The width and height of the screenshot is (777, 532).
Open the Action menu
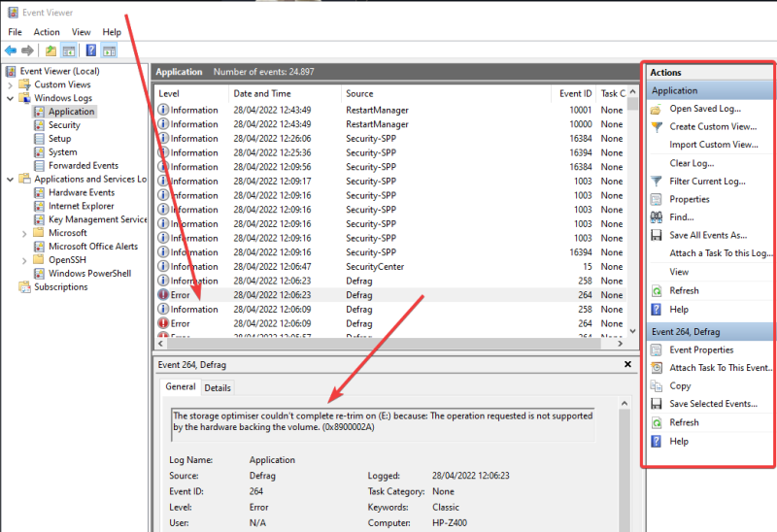coord(47,32)
